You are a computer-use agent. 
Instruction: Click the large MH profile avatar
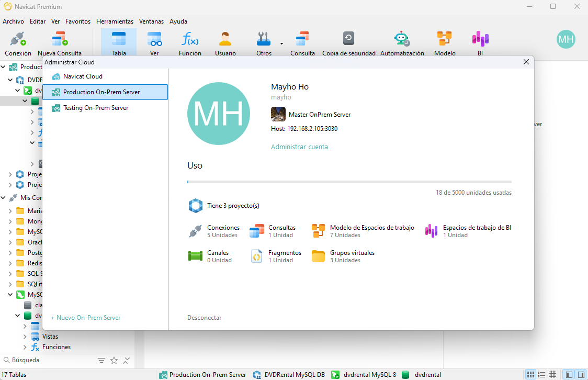point(219,114)
